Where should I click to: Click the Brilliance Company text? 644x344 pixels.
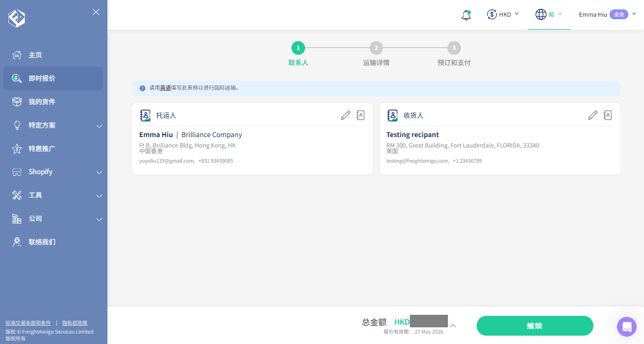[212, 134]
